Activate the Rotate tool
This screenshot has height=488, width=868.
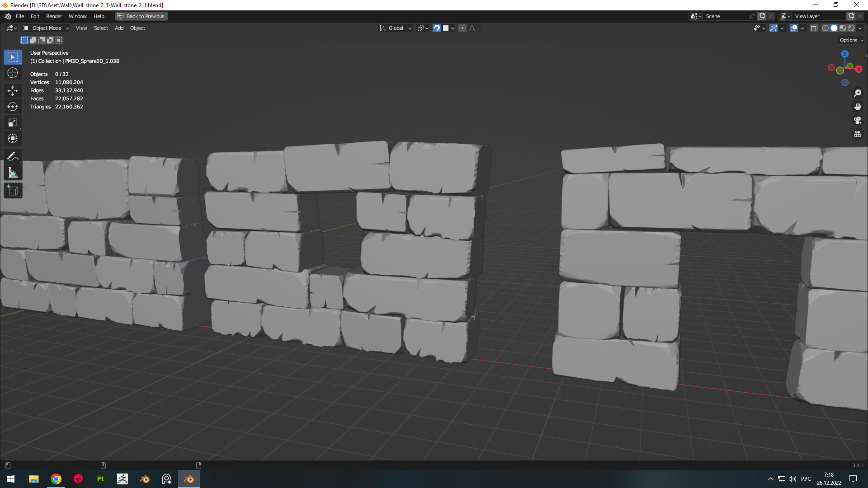point(13,107)
